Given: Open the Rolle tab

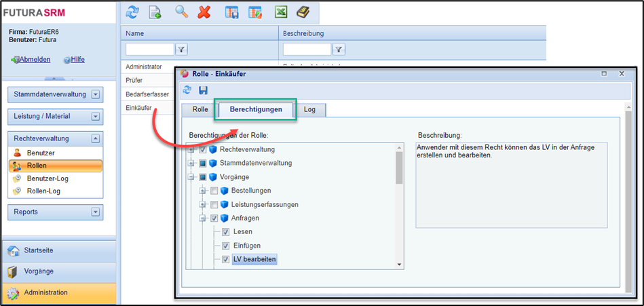Looking at the screenshot, I should (x=200, y=109).
